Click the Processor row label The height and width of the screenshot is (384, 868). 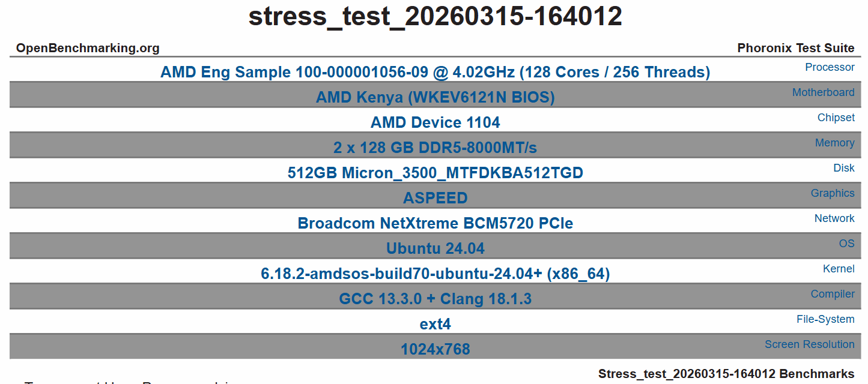tap(830, 67)
